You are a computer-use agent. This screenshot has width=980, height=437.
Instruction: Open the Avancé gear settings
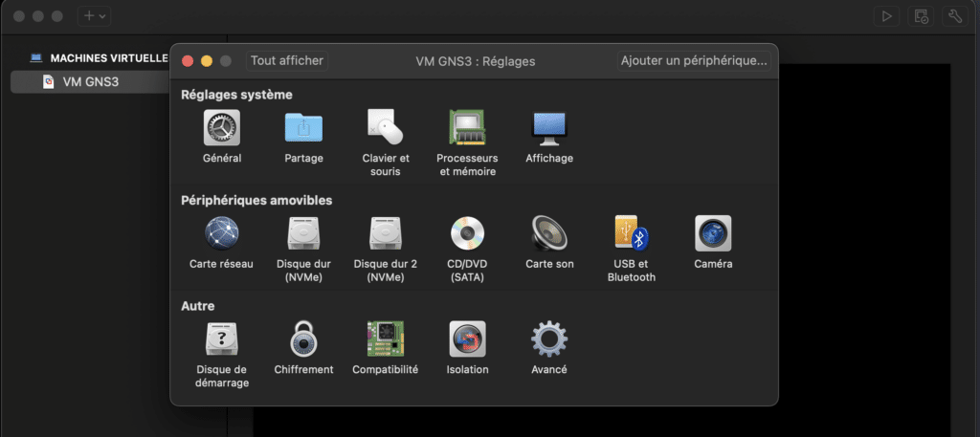coord(548,339)
